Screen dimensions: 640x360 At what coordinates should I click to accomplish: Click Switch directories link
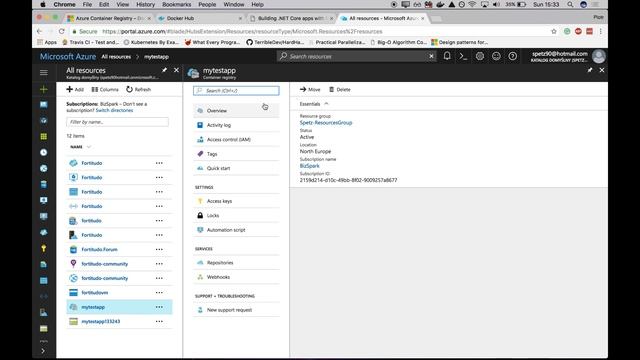point(114,110)
